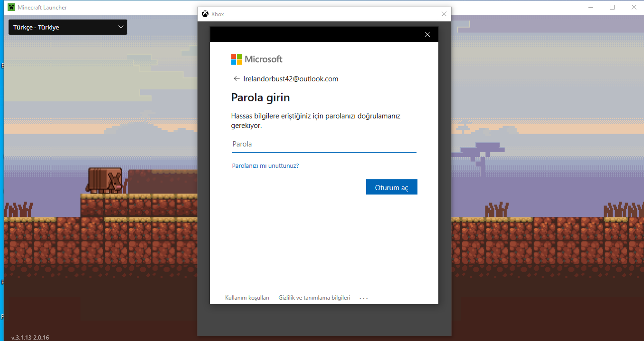Open the Kullanım koşulları link
The image size is (644, 341).
tap(247, 298)
